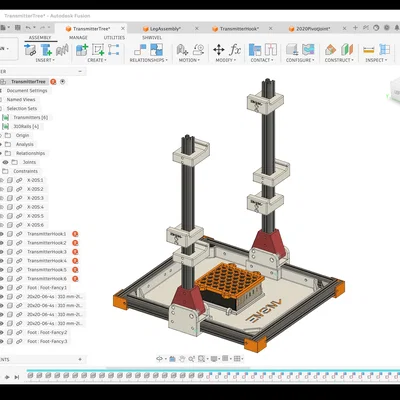Image resolution: width=400 pixels, height=400 pixels.
Task: Toggle visibility eye of Joints folder
Action: coord(6,162)
